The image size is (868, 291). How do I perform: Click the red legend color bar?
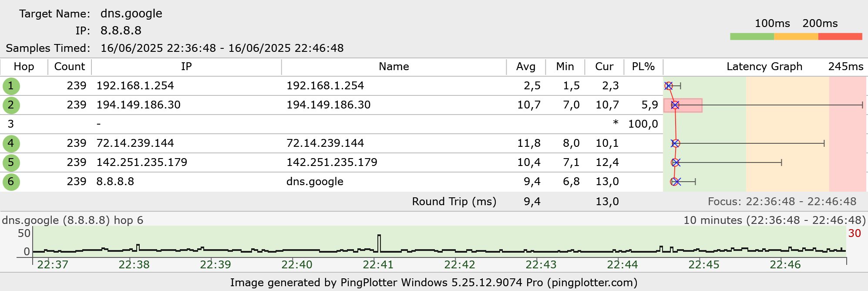[840, 37]
